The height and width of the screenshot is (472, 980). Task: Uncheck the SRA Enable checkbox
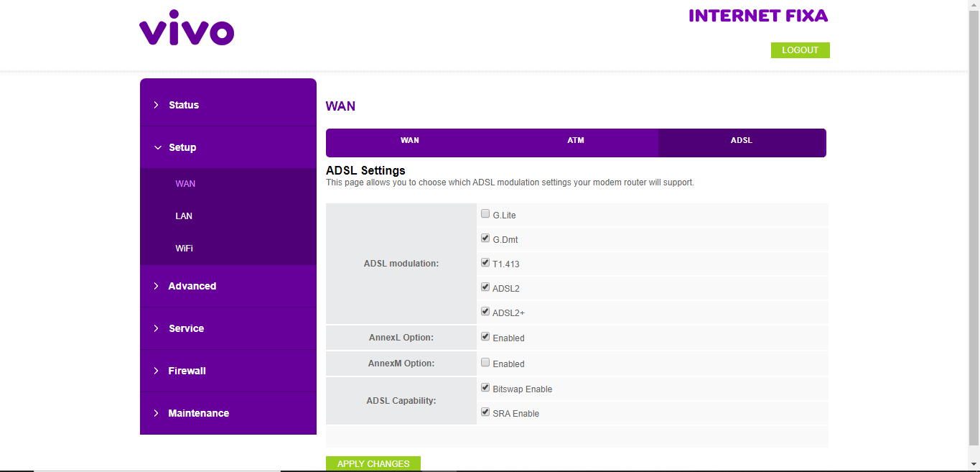tap(485, 412)
